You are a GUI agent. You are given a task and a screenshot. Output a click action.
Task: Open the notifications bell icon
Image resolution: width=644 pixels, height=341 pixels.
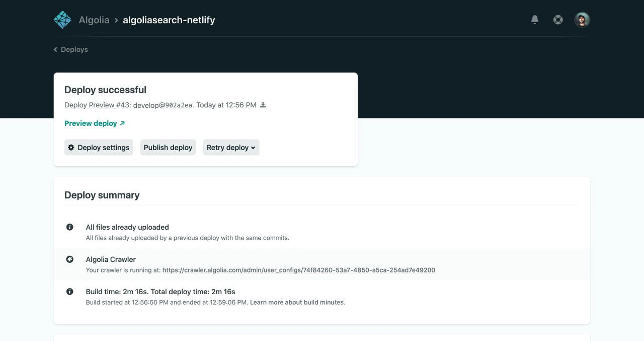535,20
